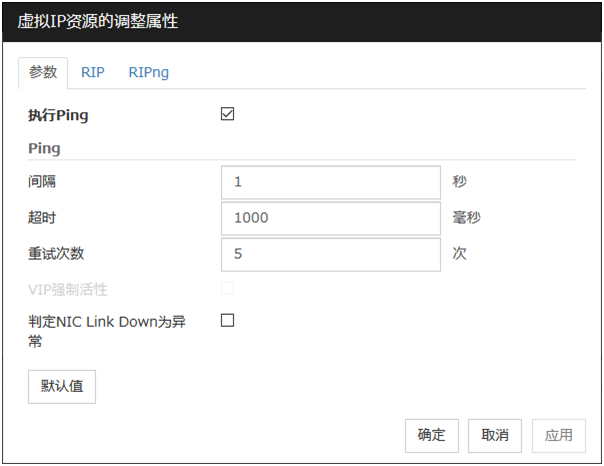The height and width of the screenshot is (466, 604).
Task: Select the 重试次数 field showing 5
Action: tap(330, 254)
